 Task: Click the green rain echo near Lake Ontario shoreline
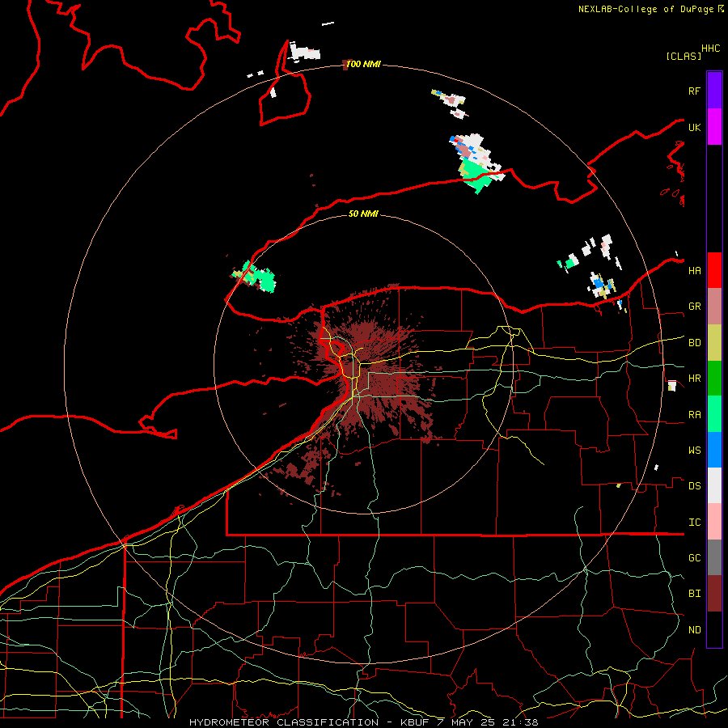click(x=260, y=277)
